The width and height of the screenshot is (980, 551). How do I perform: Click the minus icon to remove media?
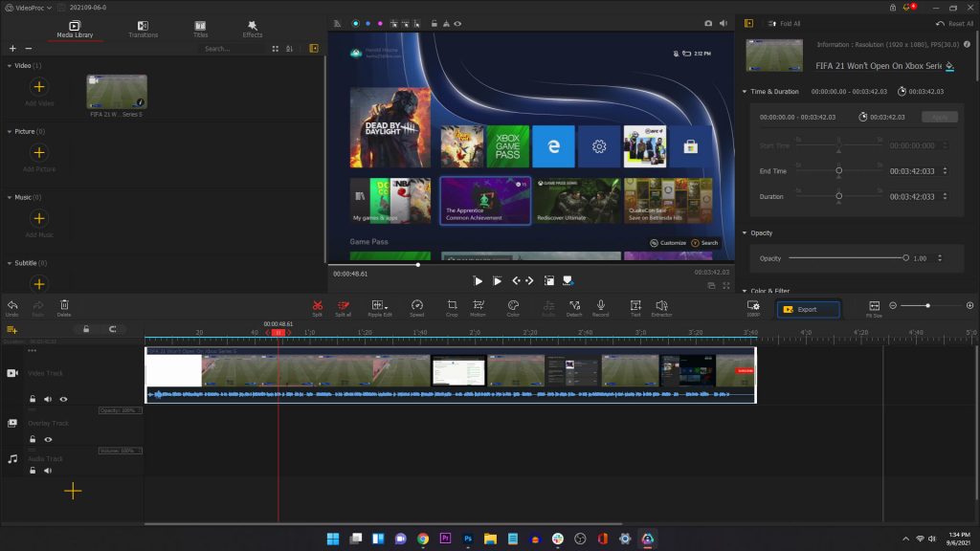(28, 48)
